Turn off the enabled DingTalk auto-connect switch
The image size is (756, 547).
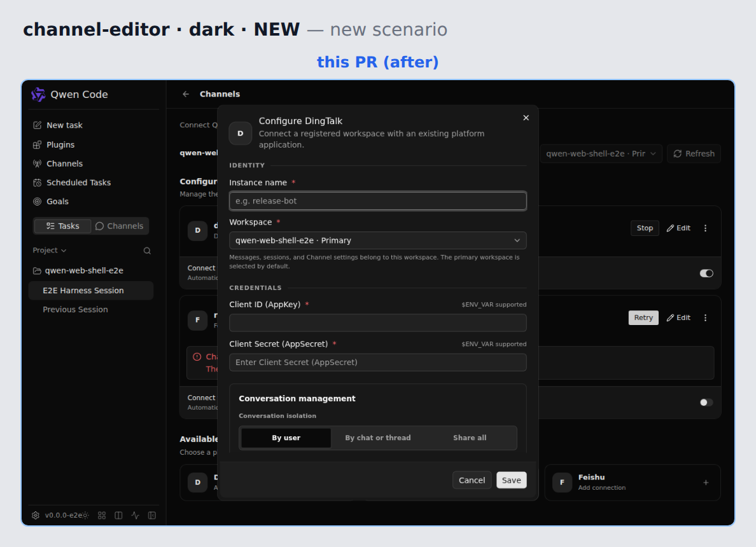[x=706, y=273]
